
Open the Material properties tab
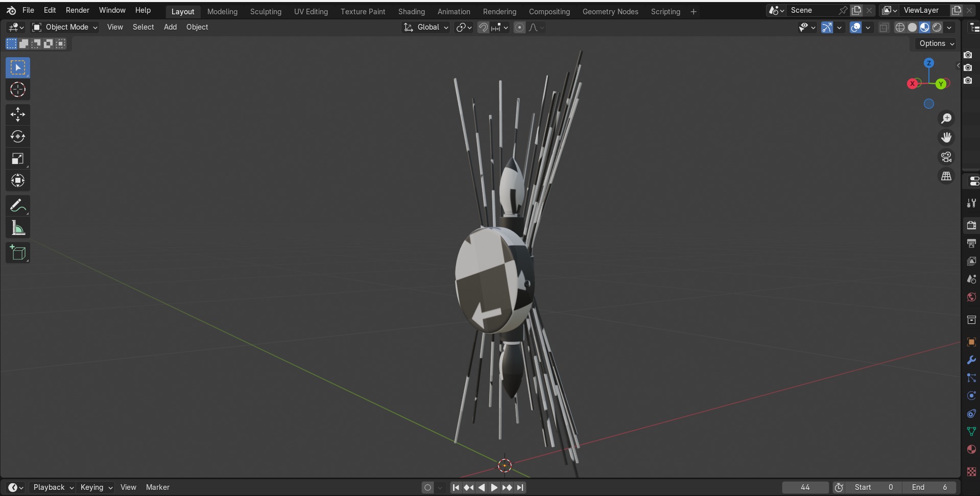971,449
